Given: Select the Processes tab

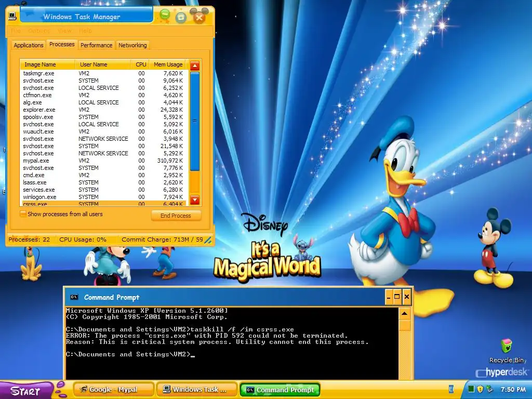Looking at the screenshot, I should (62, 44).
